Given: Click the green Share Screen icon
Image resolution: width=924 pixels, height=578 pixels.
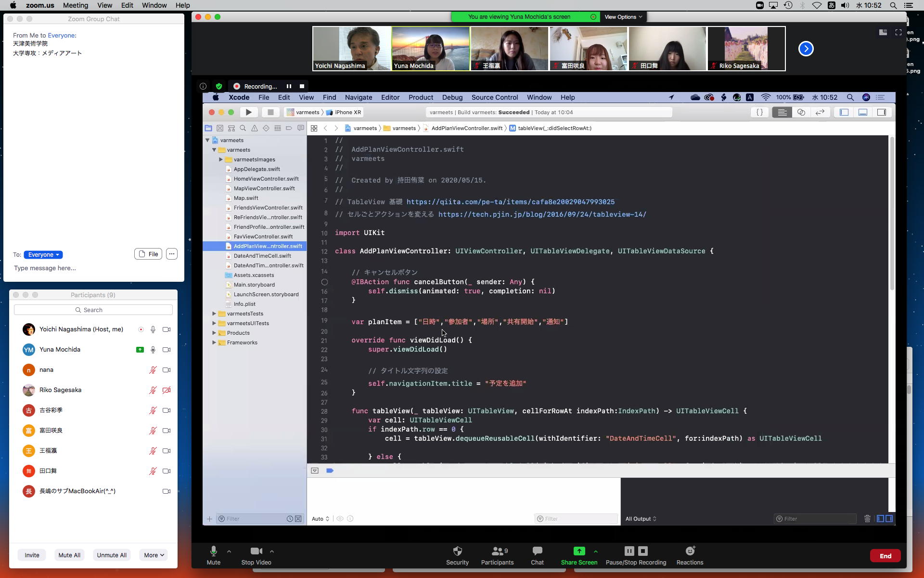Looking at the screenshot, I should pyautogui.click(x=579, y=551).
